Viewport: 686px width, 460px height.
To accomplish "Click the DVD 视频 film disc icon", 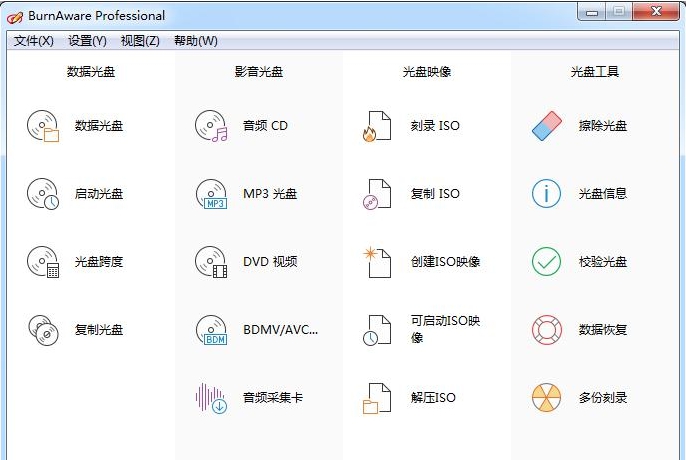I will (x=211, y=262).
